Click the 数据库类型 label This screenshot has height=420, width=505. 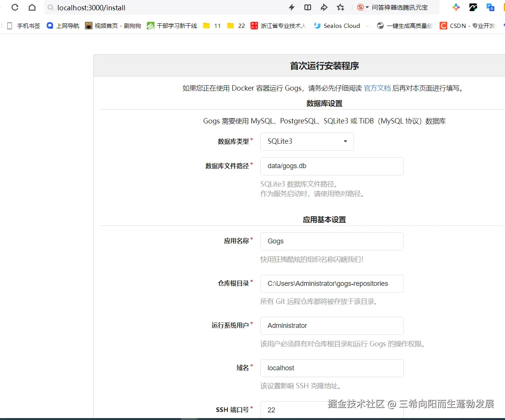pyautogui.click(x=233, y=142)
